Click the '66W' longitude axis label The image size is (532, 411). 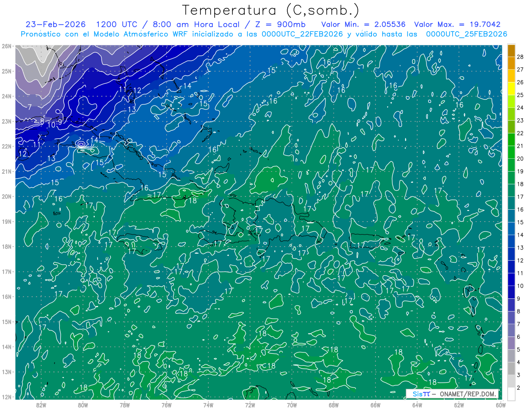[x=375, y=405]
